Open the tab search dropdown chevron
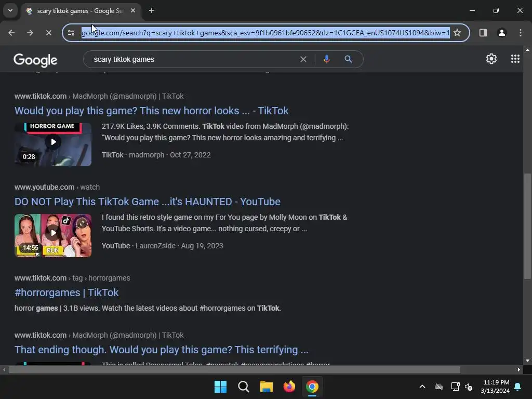The height and width of the screenshot is (399, 532). pos(10,10)
